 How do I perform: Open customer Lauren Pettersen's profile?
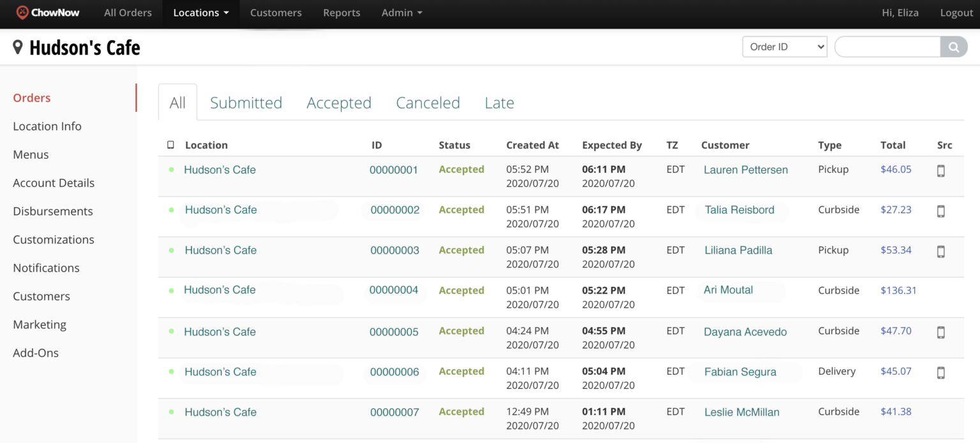(745, 170)
